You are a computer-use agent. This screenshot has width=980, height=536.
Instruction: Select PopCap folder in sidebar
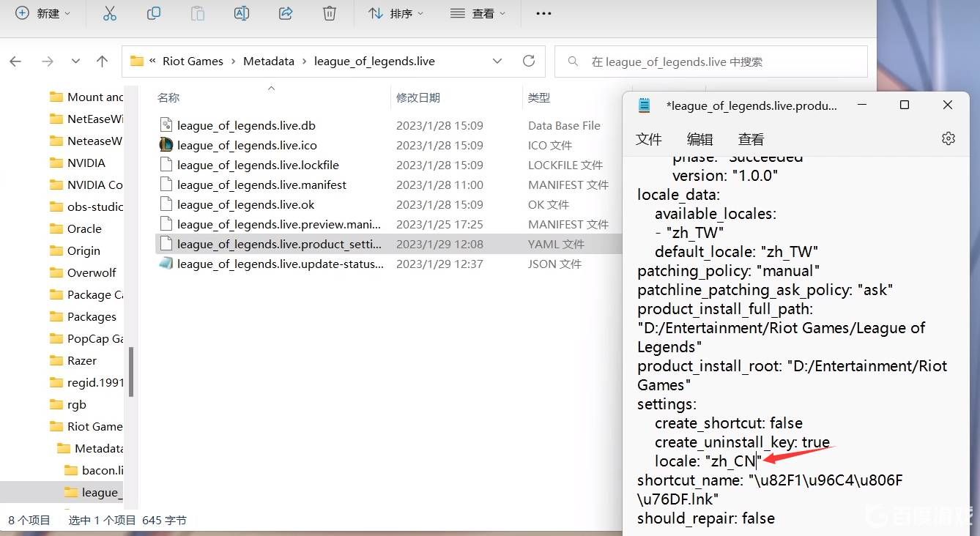86,338
